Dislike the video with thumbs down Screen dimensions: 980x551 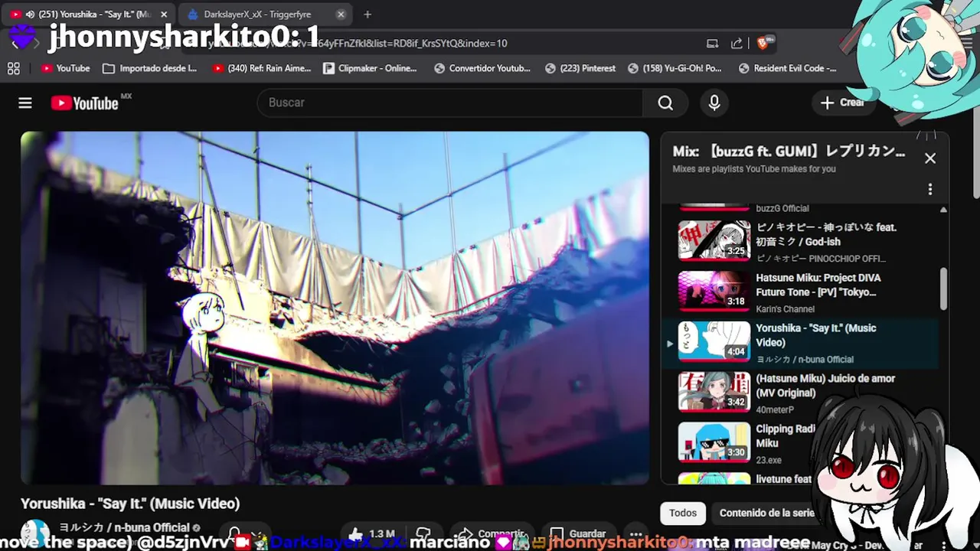point(423,534)
